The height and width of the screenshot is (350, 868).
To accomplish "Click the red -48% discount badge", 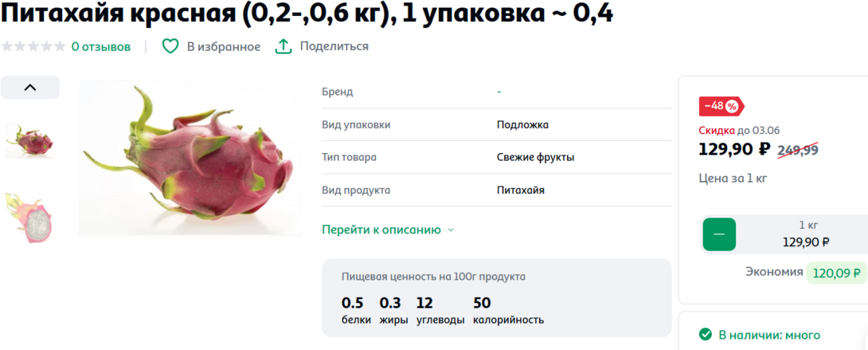I will tap(721, 106).
